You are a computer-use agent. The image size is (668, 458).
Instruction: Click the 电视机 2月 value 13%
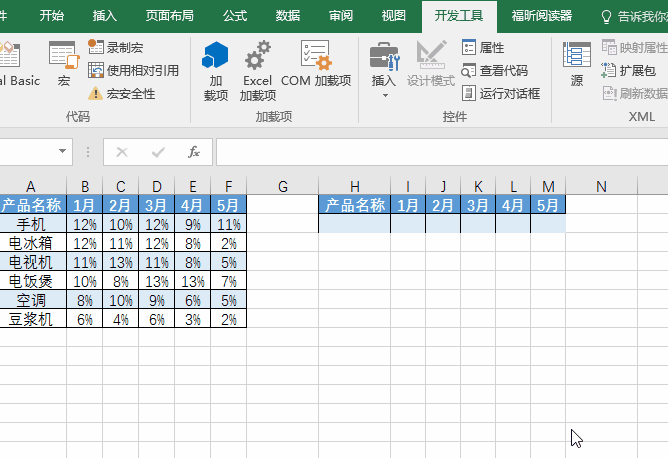point(121,262)
